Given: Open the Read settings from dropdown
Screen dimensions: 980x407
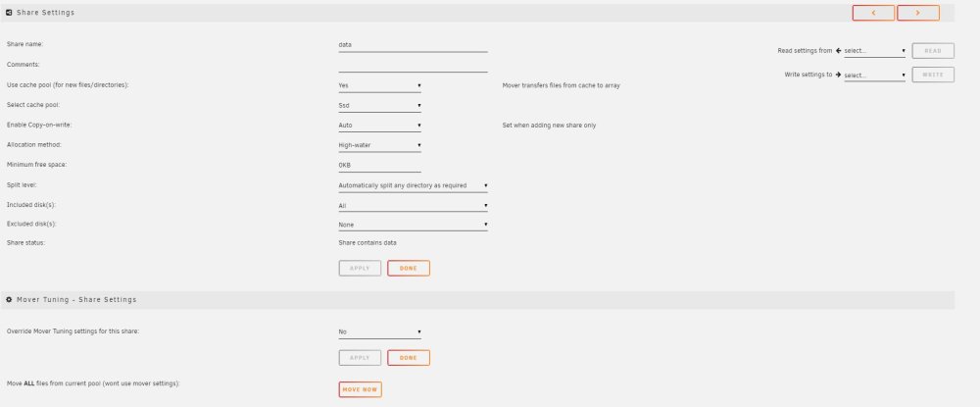Looking at the screenshot, I should 874,51.
